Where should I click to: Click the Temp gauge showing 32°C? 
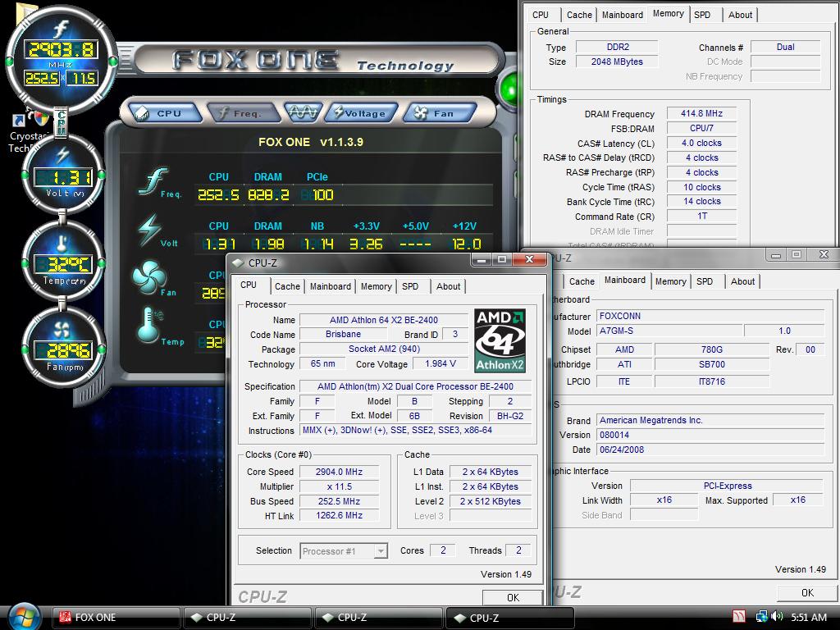(62, 262)
